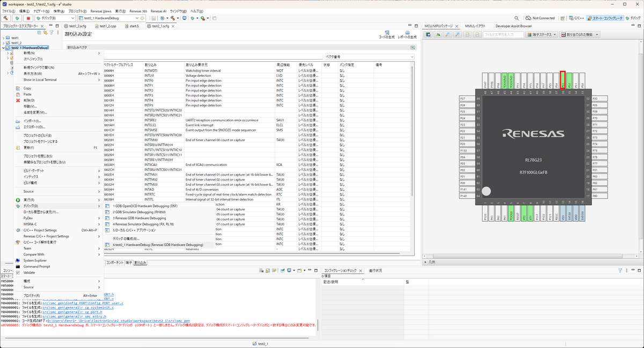Click the filter icon in コンフィグレーションチェック view

620,271
